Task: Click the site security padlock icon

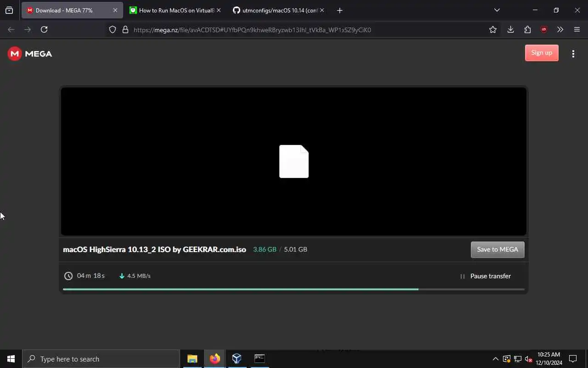Action: click(125, 29)
